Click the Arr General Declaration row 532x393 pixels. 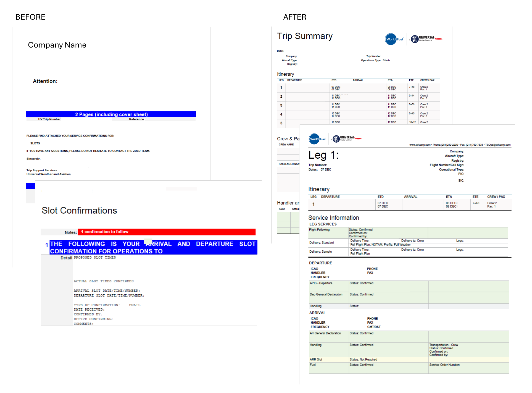tap(409, 337)
